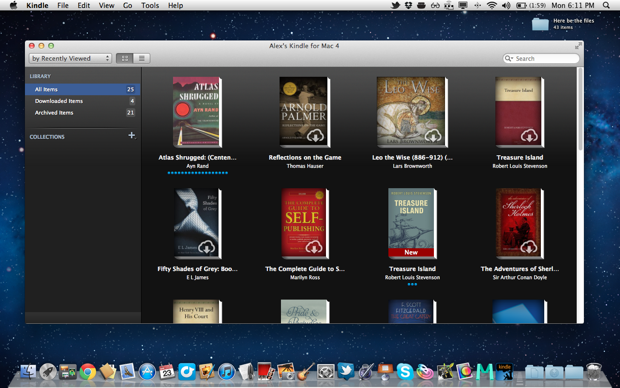Open the Edit menu
Viewport: 620px width, 388px height.
tap(83, 6)
